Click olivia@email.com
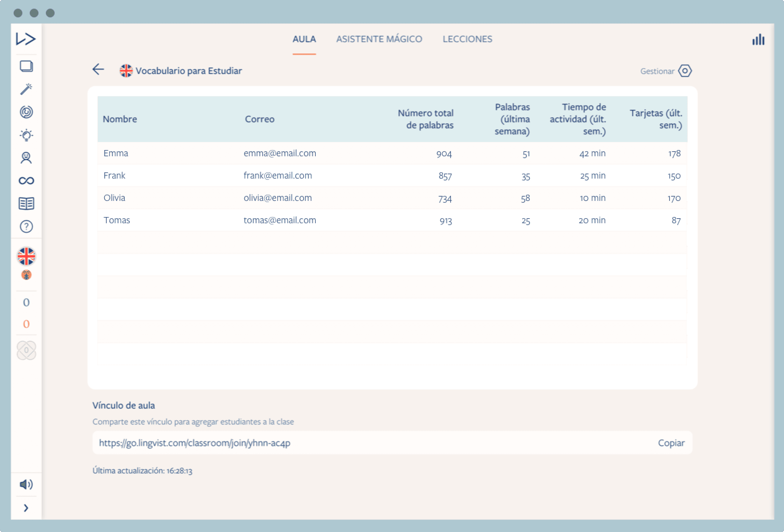 [278, 198]
